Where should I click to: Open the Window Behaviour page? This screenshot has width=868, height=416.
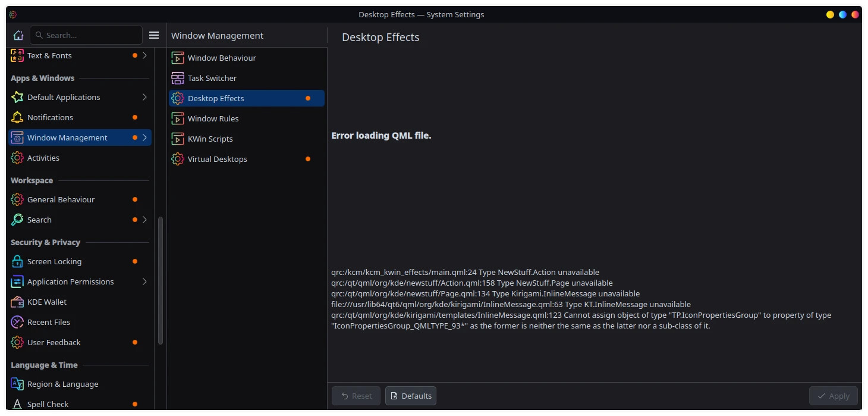coord(222,58)
